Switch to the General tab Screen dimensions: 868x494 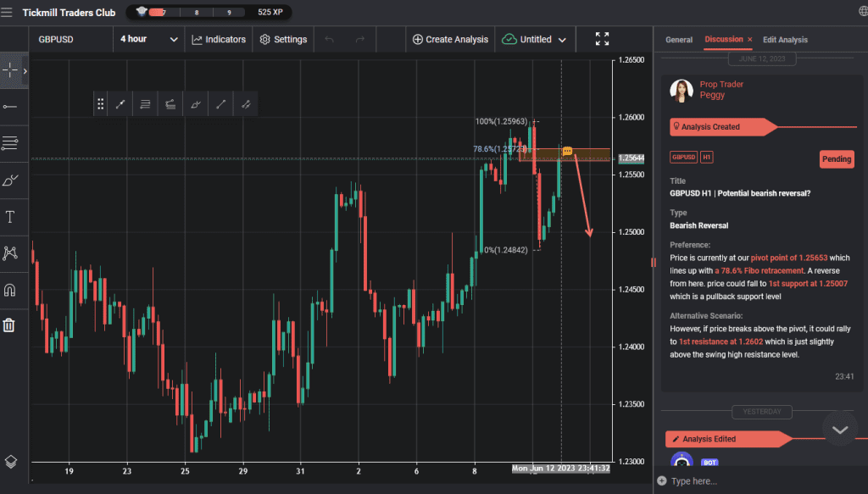point(679,39)
